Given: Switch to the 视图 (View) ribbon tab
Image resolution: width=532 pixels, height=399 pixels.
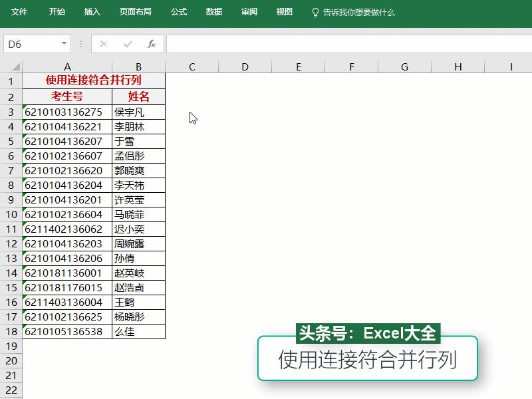Looking at the screenshot, I should [x=283, y=11].
